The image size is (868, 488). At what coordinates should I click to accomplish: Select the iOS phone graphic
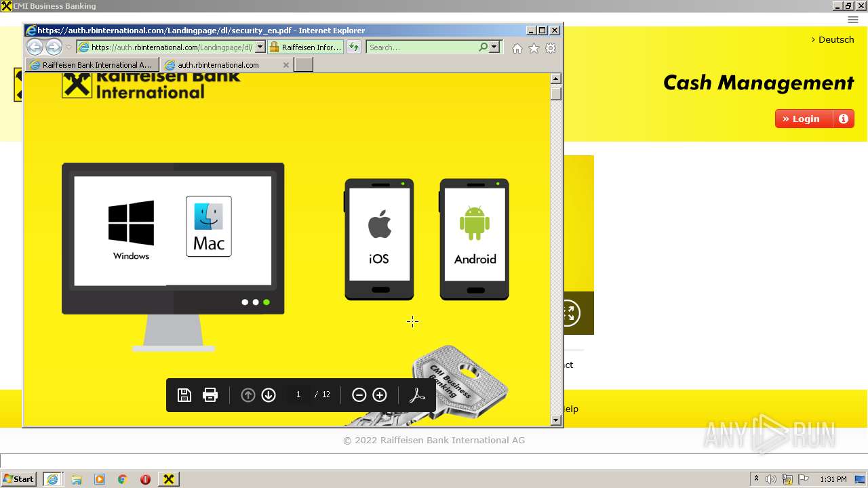379,239
